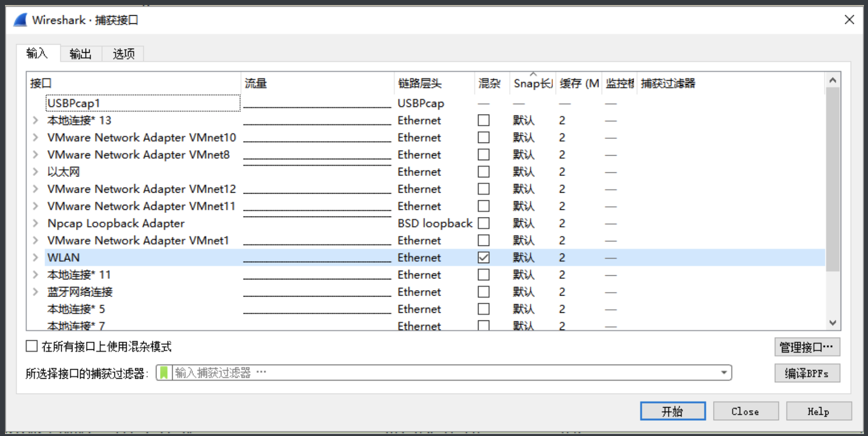Click the 编译BPFs button
This screenshot has width=868, height=436.
(807, 374)
